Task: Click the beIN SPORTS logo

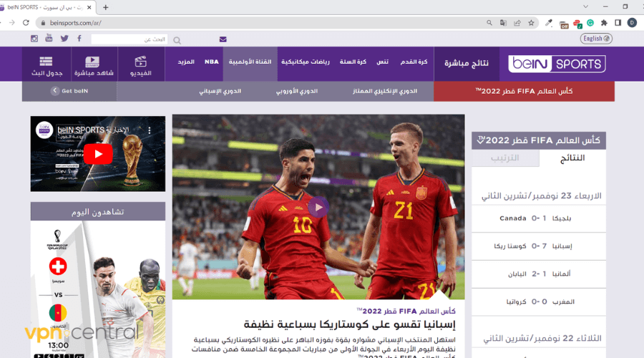Action: click(x=557, y=64)
